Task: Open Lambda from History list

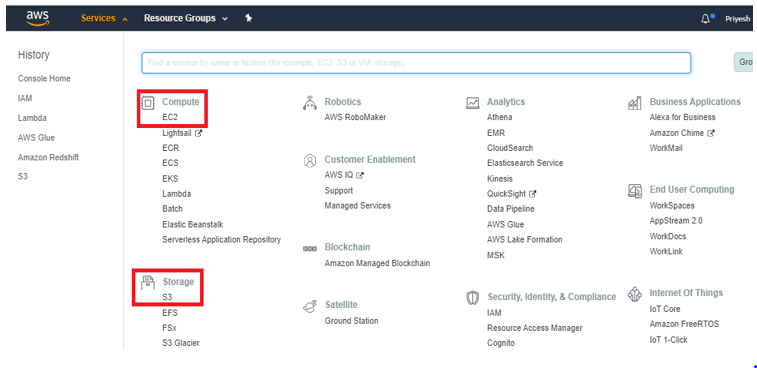Action: [x=32, y=118]
